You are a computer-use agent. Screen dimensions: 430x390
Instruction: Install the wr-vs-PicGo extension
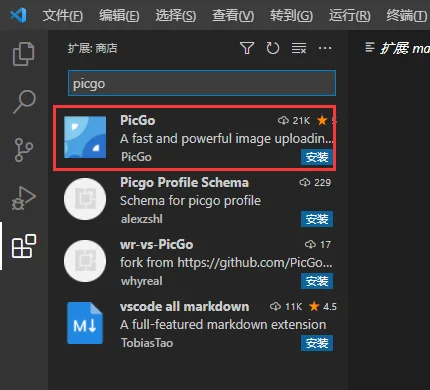tap(317, 281)
